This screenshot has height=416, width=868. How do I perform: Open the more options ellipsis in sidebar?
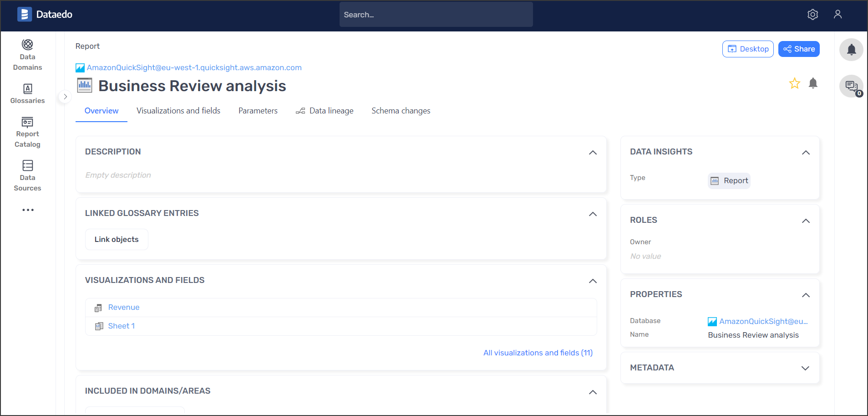[28, 210]
